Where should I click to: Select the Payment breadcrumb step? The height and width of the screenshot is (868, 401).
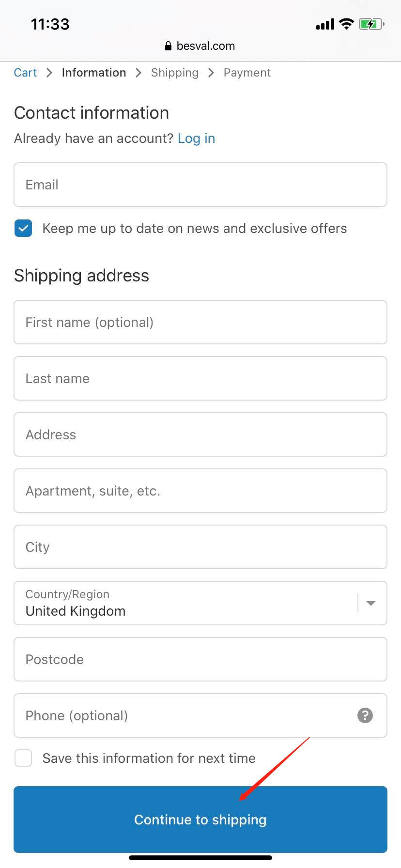(247, 73)
